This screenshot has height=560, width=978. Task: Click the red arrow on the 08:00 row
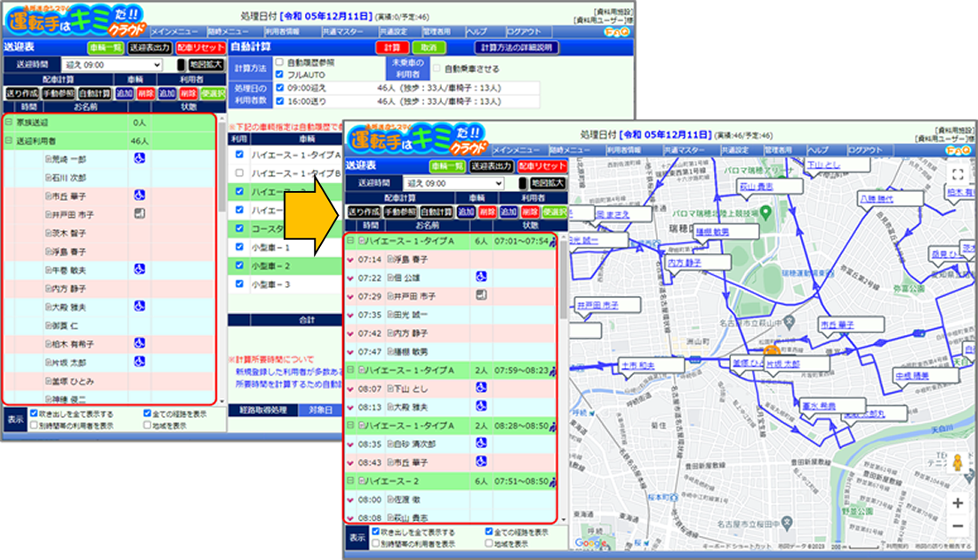(350, 500)
